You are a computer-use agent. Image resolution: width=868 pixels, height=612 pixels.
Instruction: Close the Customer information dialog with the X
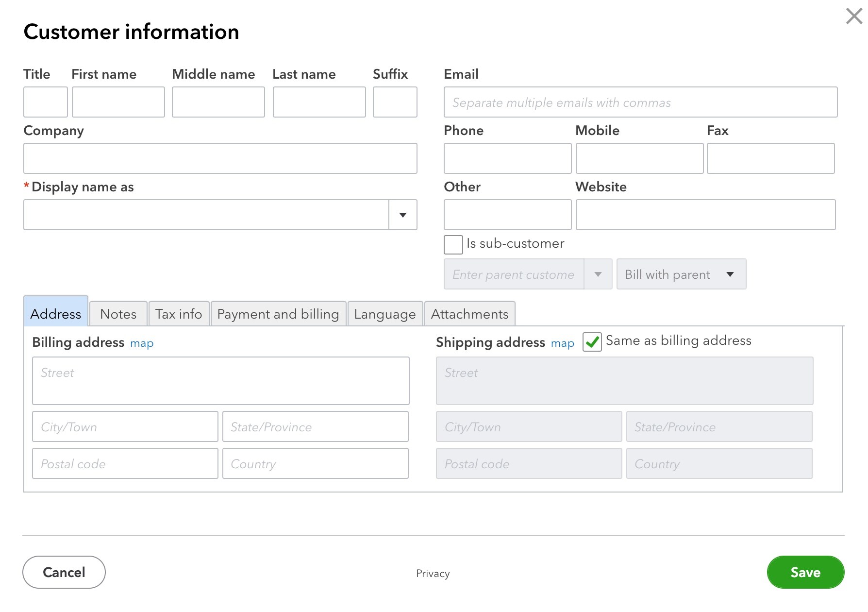coord(854,16)
